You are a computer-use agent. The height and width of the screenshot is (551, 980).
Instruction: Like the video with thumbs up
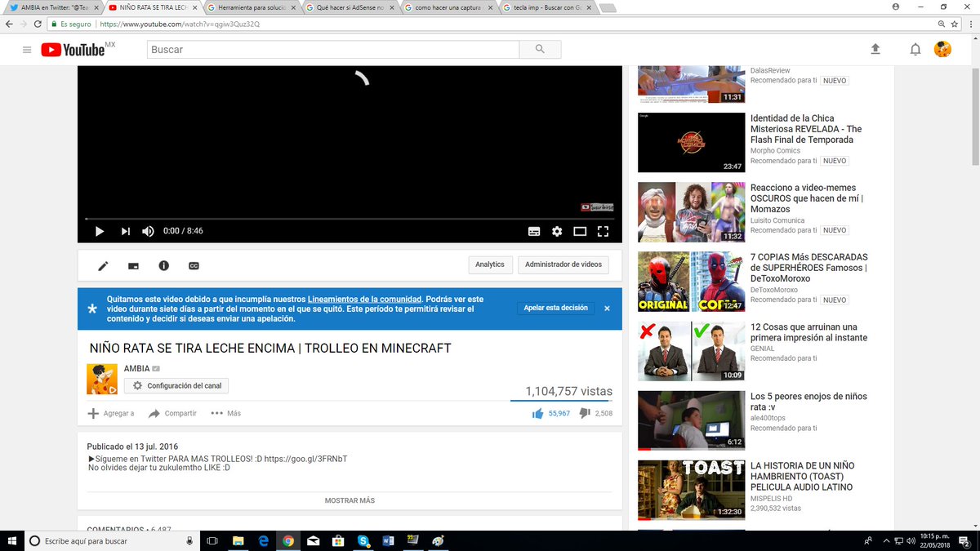coord(538,413)
